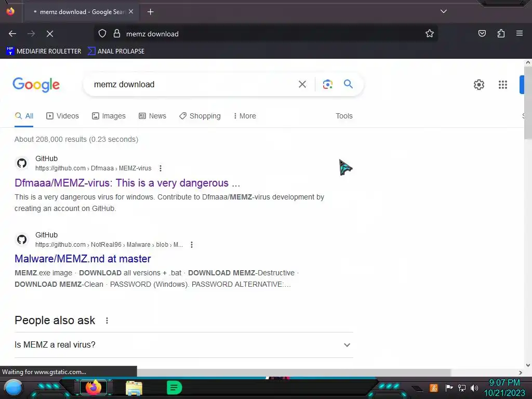Stop loading the page

pyautogui.click(x=50, y=34)
